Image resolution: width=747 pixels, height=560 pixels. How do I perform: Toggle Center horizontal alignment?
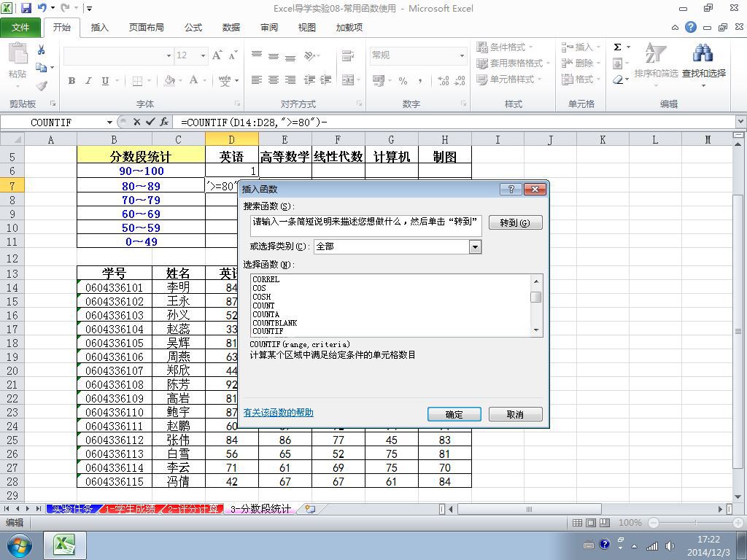coord(274,80)
